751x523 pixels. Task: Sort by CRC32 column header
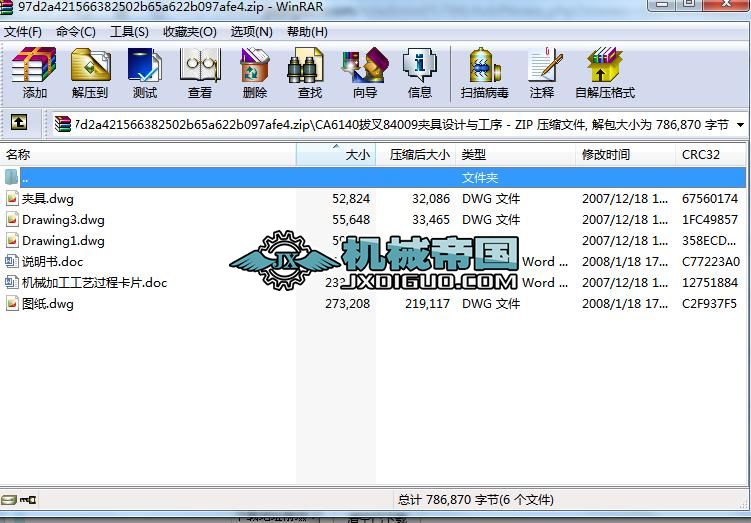(x=711, y=154)
